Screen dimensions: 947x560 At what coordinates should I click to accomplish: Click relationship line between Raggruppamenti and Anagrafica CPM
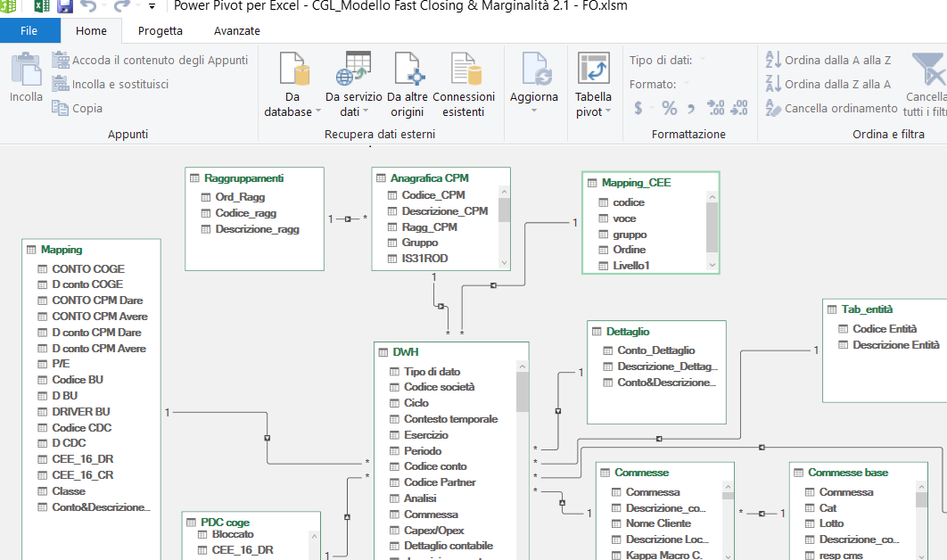point(348,218)
